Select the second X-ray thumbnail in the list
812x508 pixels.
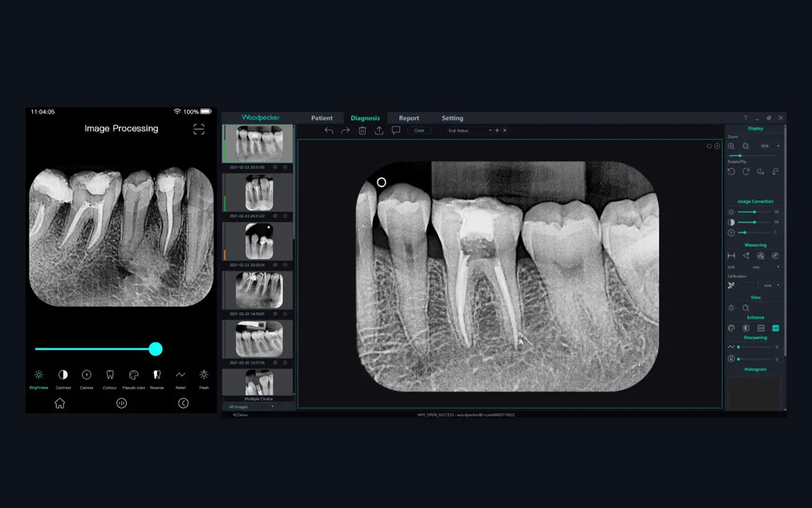258,192
